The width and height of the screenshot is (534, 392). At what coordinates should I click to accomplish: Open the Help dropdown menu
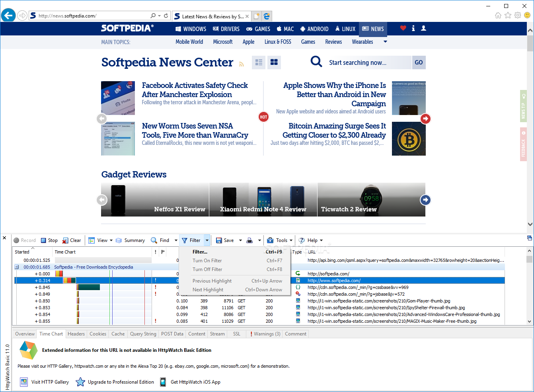311,240
